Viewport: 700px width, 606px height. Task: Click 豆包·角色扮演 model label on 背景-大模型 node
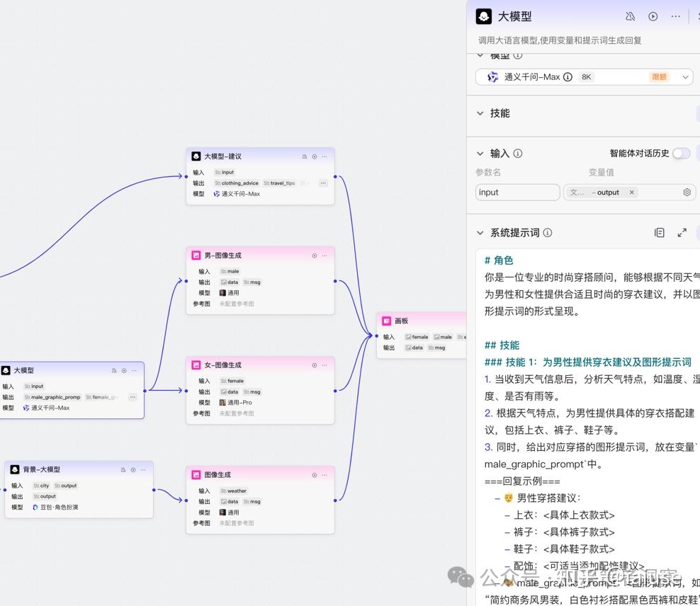tap(55, 507)
